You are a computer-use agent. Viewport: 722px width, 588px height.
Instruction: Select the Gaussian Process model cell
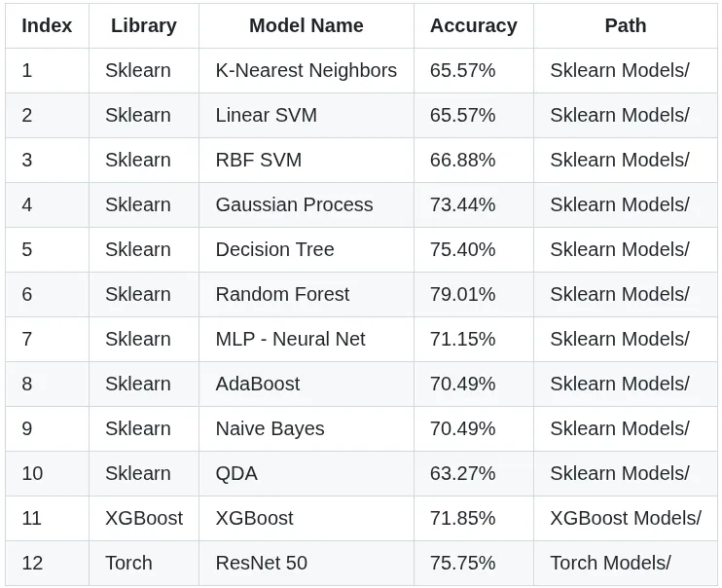pos(294,204)
